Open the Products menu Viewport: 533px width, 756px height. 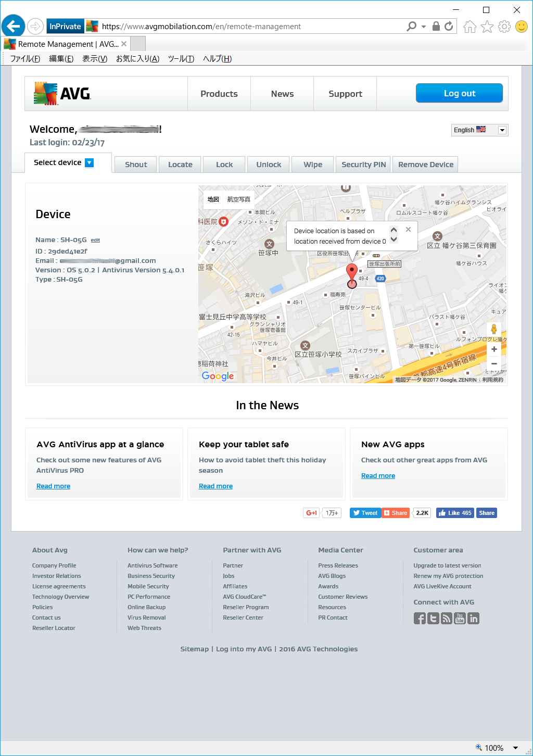(x=219, y=94)
